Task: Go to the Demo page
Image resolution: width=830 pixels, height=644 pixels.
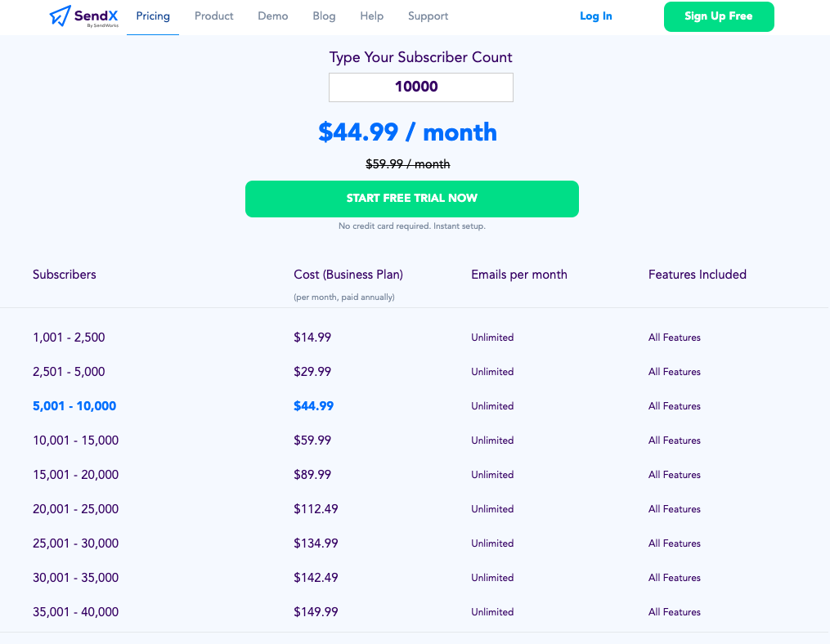Action: [x=272, y=16]
